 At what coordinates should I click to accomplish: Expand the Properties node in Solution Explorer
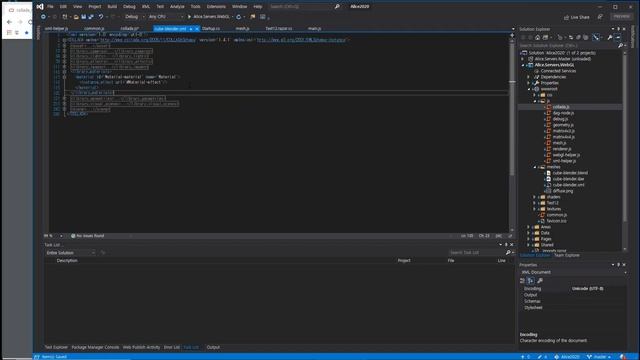(529, 83)
